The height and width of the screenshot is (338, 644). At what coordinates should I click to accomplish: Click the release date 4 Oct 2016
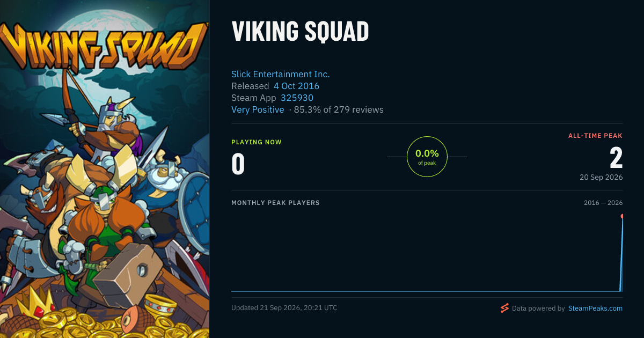(x=296, y=86)
